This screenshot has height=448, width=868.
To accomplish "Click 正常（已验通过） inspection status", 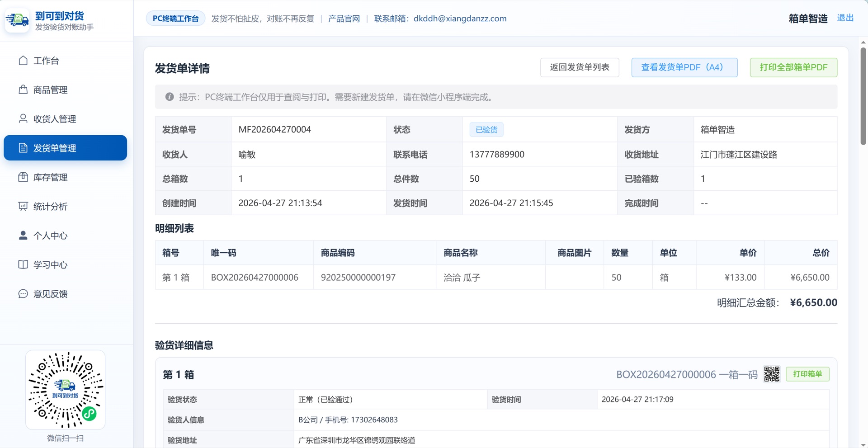I will coord(325,399).
